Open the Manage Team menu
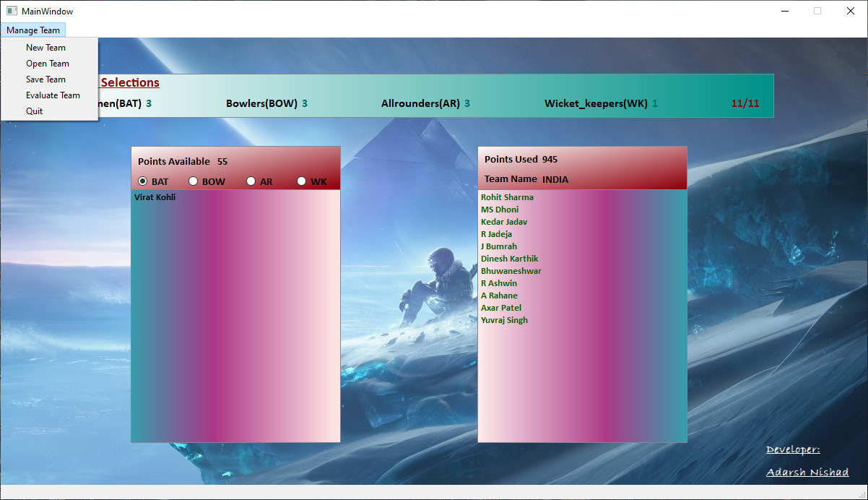Viewport: 868px width, 500px height. tap(33, 30)
